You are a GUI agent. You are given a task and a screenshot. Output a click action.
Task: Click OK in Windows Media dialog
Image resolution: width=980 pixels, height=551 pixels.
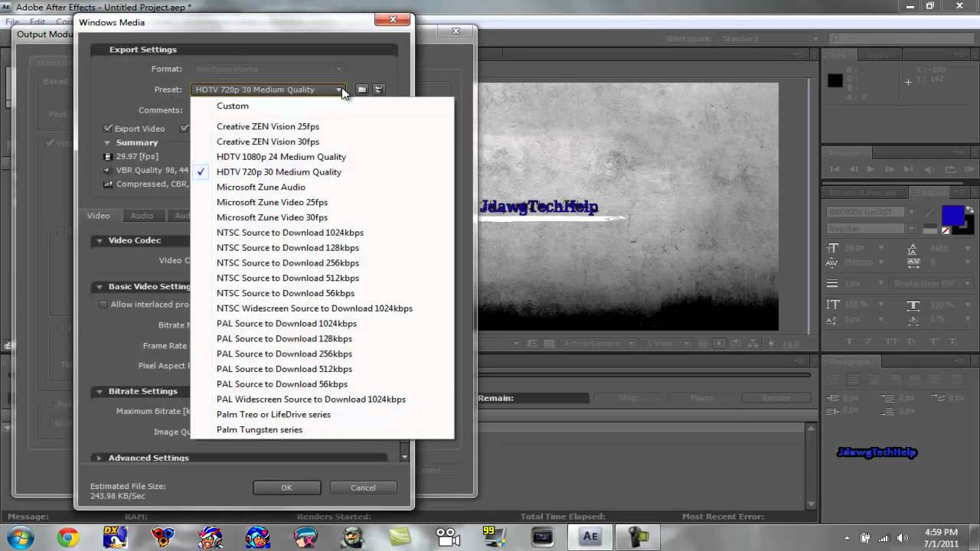point(286,487)
